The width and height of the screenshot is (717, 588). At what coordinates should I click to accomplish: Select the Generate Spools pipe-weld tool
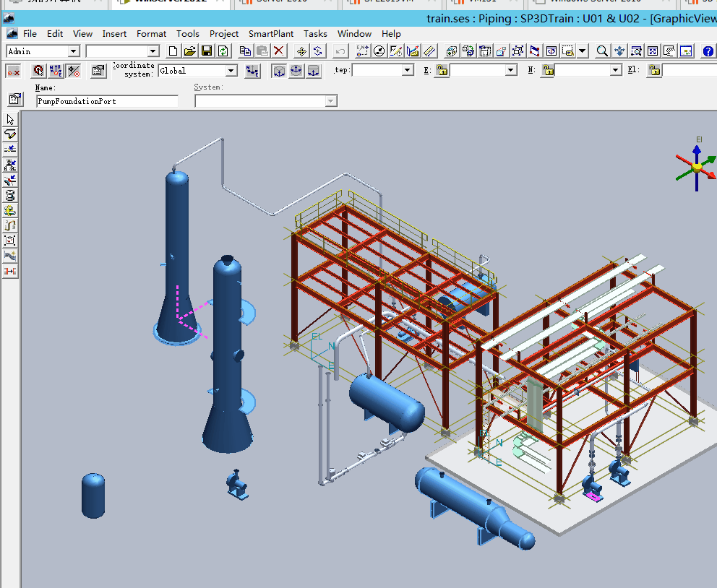click(10, 210)
